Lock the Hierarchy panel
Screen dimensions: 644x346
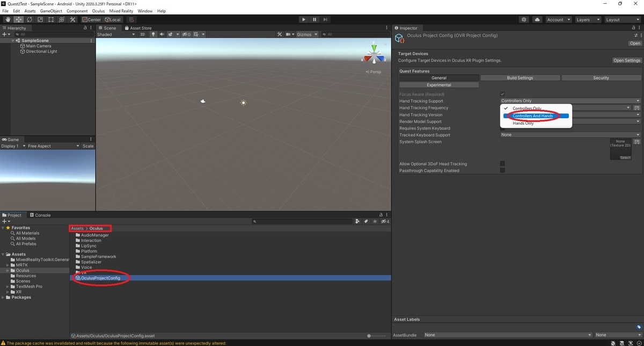pos(85,28)
